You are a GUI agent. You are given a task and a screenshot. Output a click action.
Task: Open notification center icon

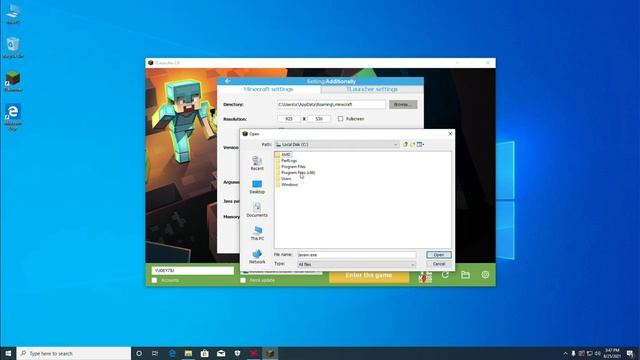[x=631, y=353]
